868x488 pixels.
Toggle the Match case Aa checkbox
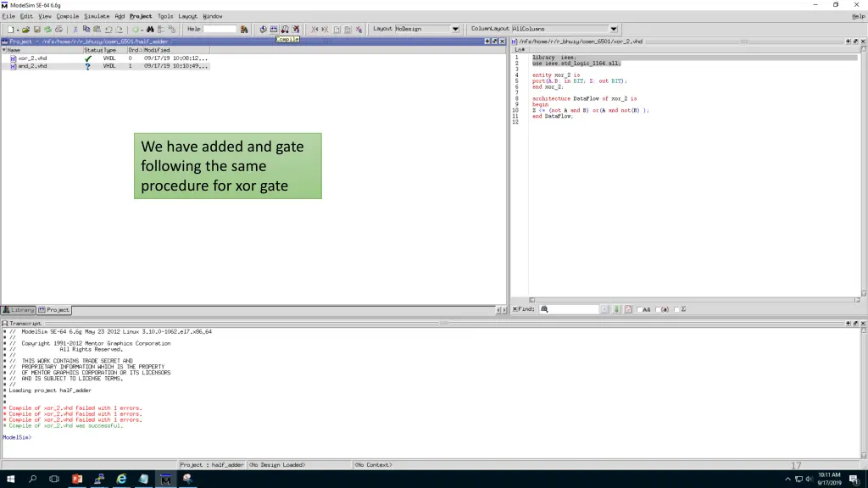[x=639, y=310]
